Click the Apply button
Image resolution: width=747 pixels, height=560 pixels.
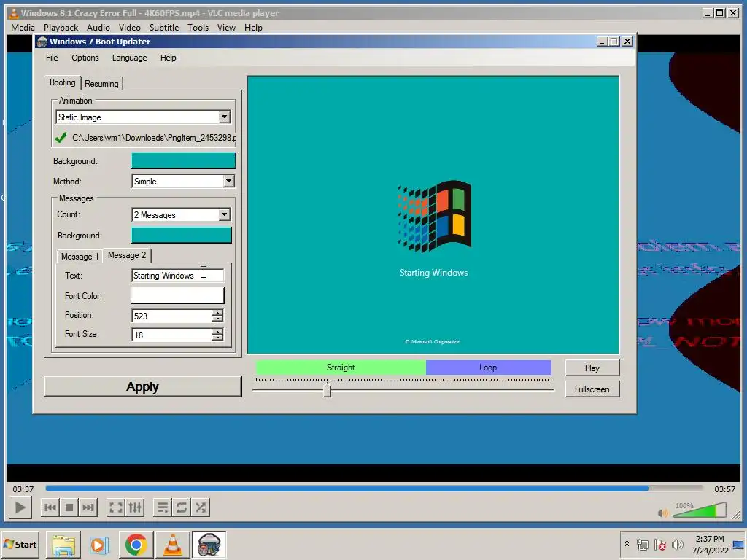tap(142, 386)
